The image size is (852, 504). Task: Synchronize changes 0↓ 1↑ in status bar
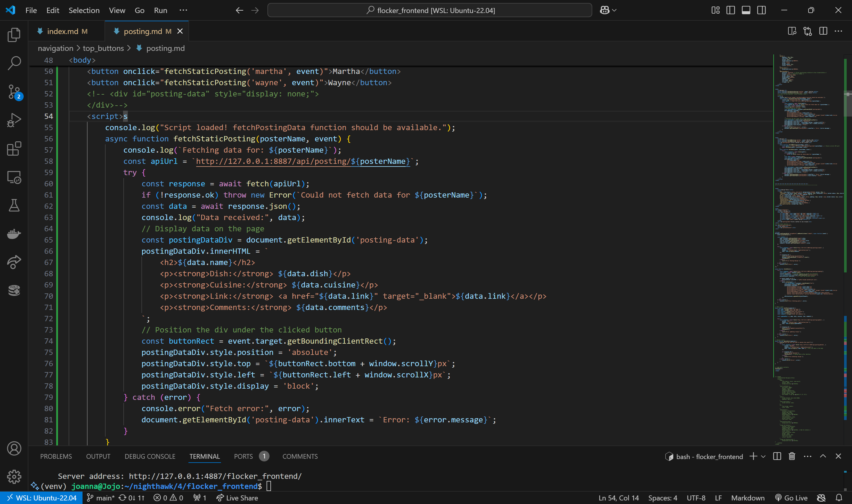[x=132, y=498]
